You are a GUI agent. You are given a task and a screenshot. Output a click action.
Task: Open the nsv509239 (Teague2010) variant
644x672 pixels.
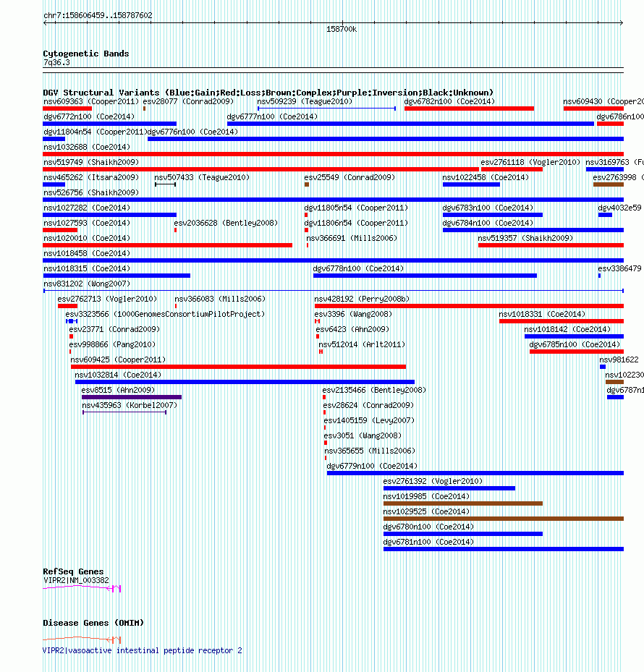(x=305, y=101)
